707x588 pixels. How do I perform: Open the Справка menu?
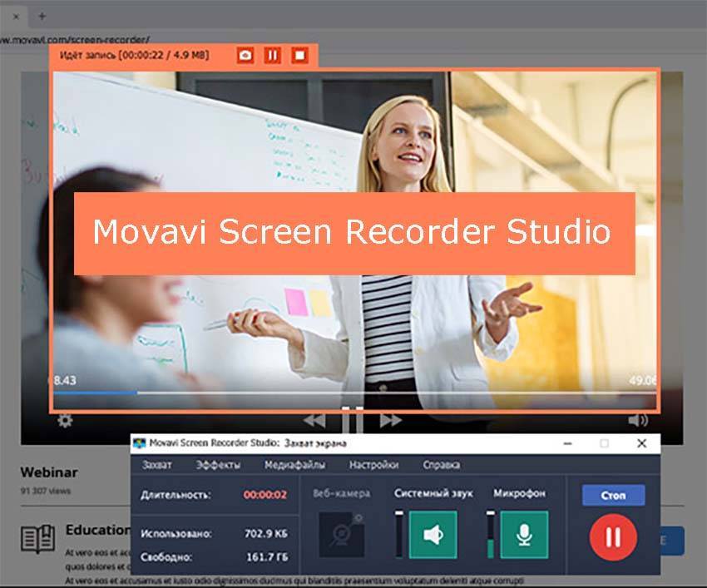tap(442, 464)
